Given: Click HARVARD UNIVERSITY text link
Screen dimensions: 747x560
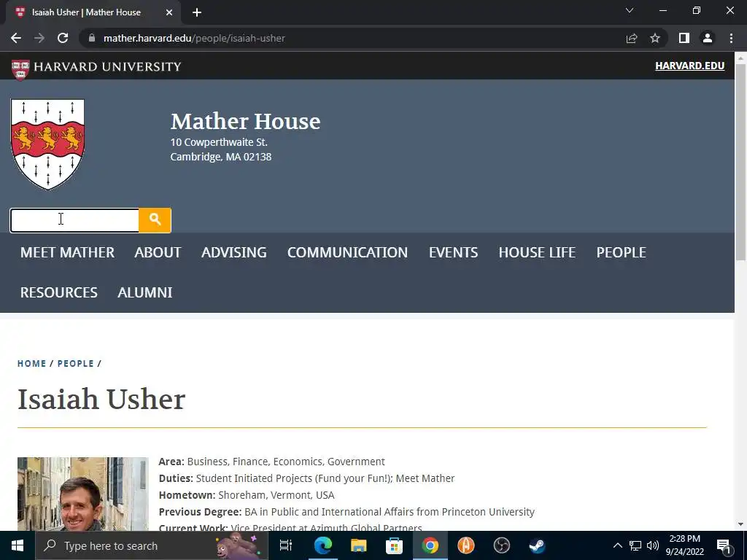Looking at the screenshot, I should pyautogui.click(x=107, y=66).
